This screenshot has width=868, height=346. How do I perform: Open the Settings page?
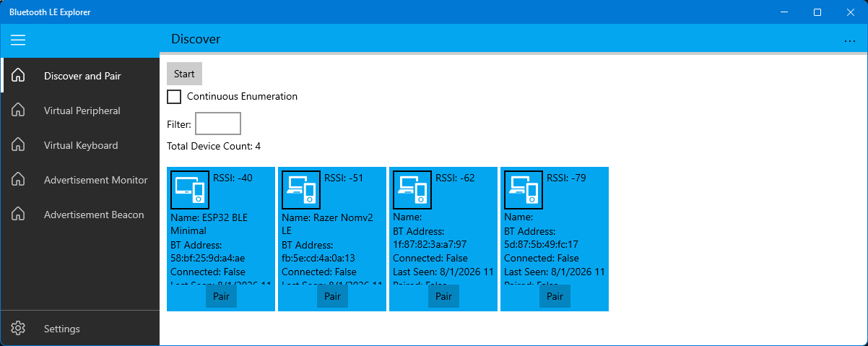point(79,329)
